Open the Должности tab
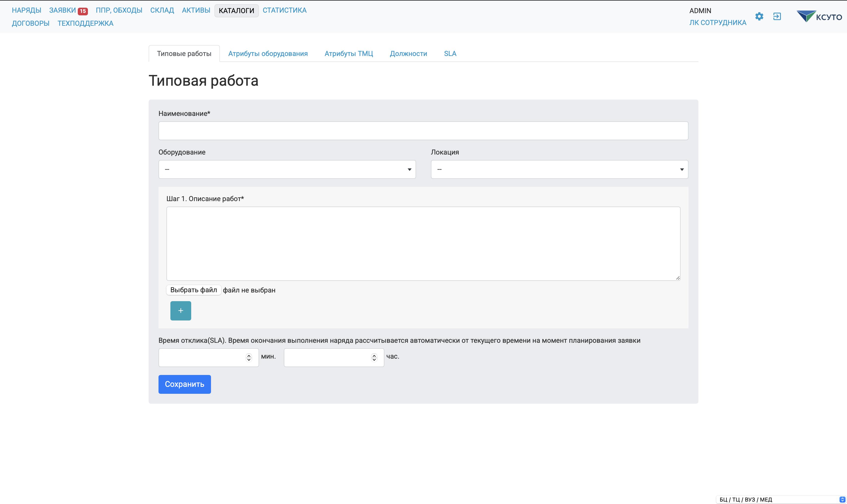This screenshot has width=847, height=504. tap(408, 54)
